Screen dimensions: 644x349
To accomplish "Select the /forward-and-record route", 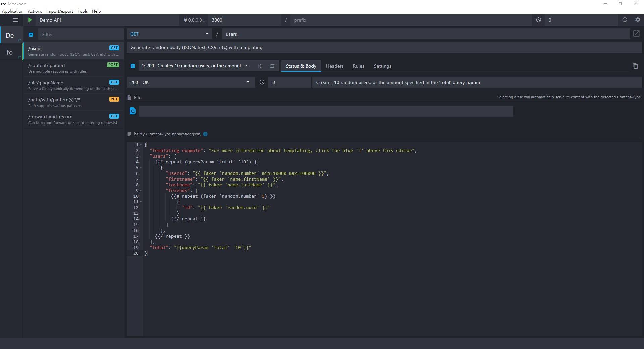I will (73, 119).
